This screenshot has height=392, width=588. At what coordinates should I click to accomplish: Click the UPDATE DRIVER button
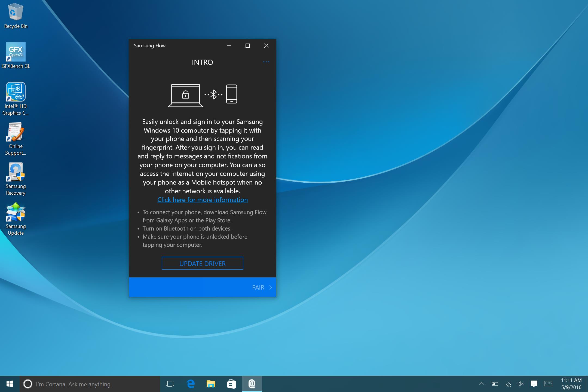202,264
